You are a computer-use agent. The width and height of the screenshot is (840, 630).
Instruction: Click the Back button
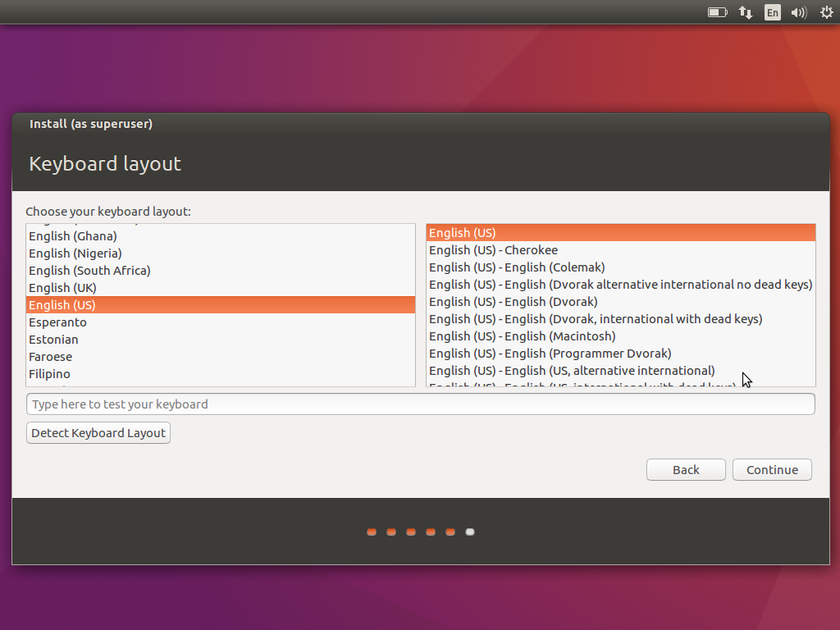[686, 470]
